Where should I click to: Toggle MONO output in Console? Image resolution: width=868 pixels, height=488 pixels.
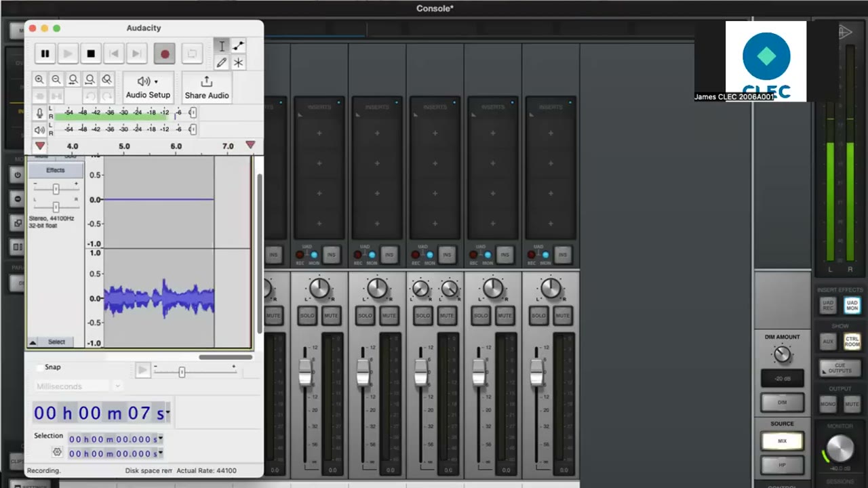[x=827, y=404]
